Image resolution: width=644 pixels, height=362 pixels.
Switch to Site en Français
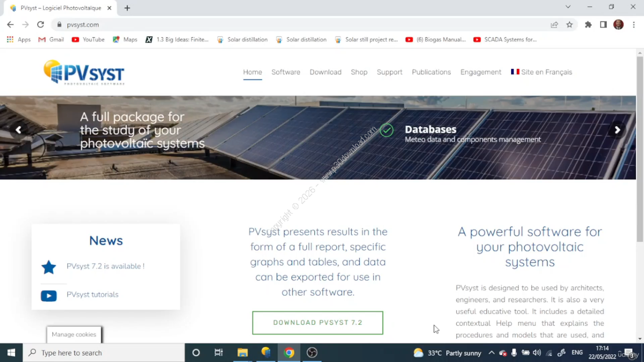(541, 72)
